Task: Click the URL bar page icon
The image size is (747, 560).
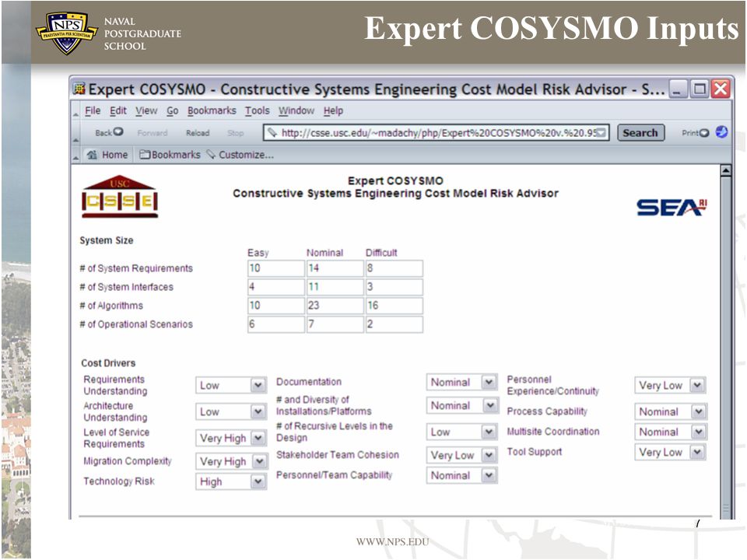Action: pyautogui.click(x=272, y=132)
